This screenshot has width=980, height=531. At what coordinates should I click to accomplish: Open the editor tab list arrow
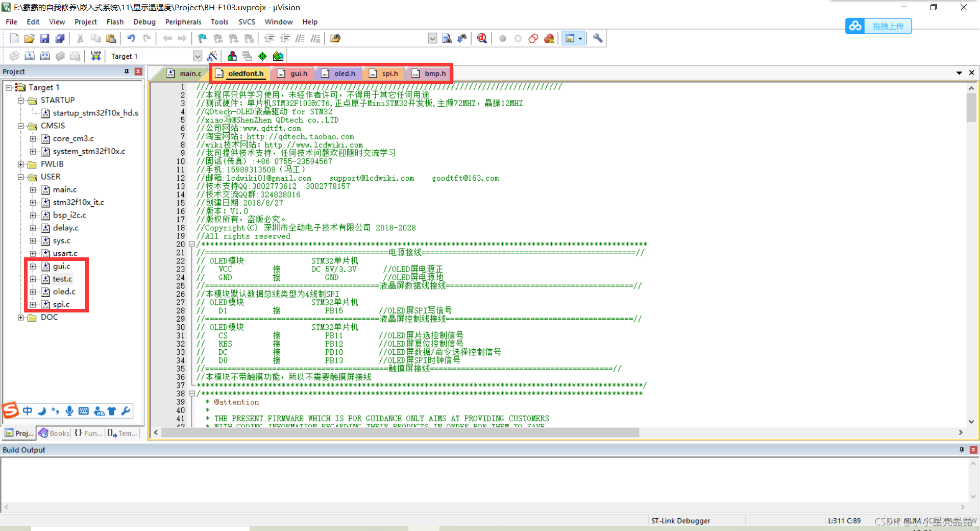point(959,73)
